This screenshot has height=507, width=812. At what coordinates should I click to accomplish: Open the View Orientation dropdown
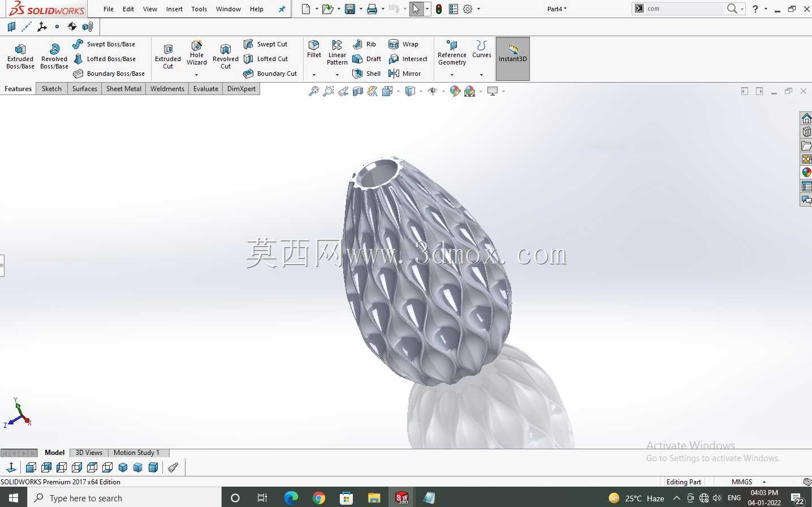click(x=399, y=91)
